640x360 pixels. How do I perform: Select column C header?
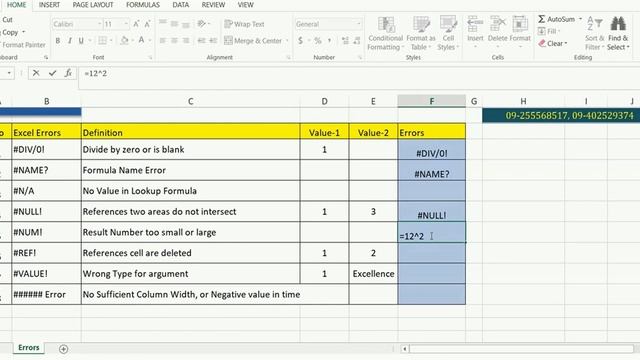190,101
